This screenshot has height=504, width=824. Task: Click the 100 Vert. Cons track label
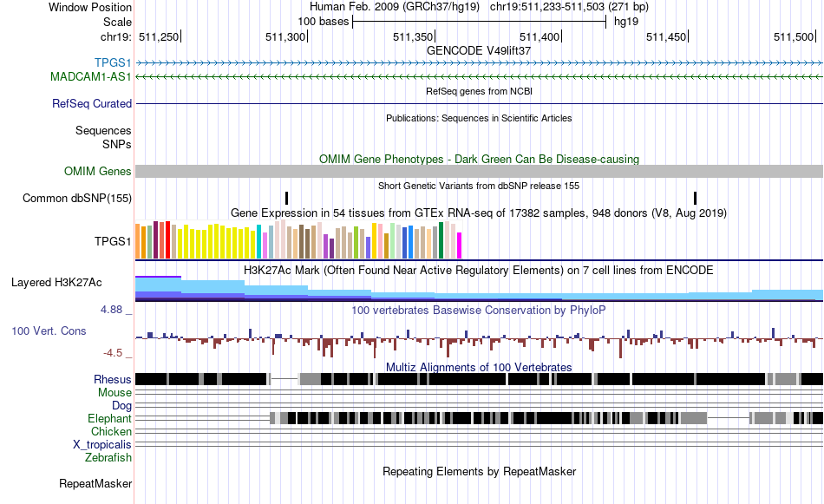coord(49,331)
